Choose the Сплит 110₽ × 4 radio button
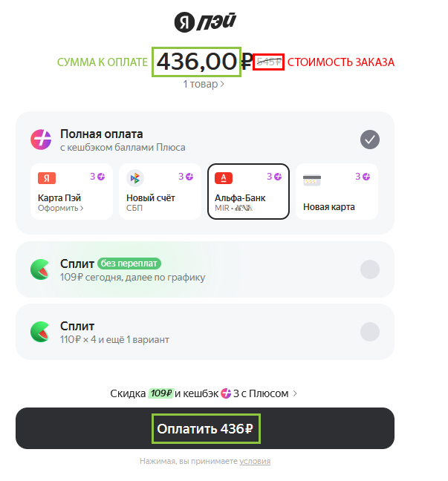Screen dimensions: 448x481 [370, 331]
